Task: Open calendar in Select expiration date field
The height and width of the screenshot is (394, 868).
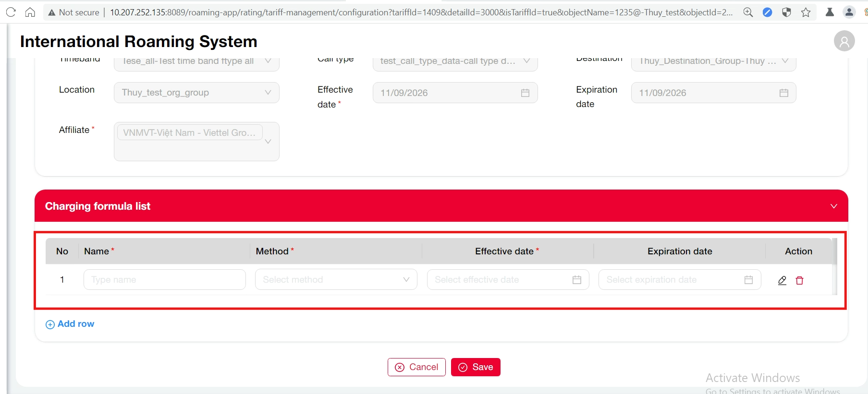Action: 748,280
